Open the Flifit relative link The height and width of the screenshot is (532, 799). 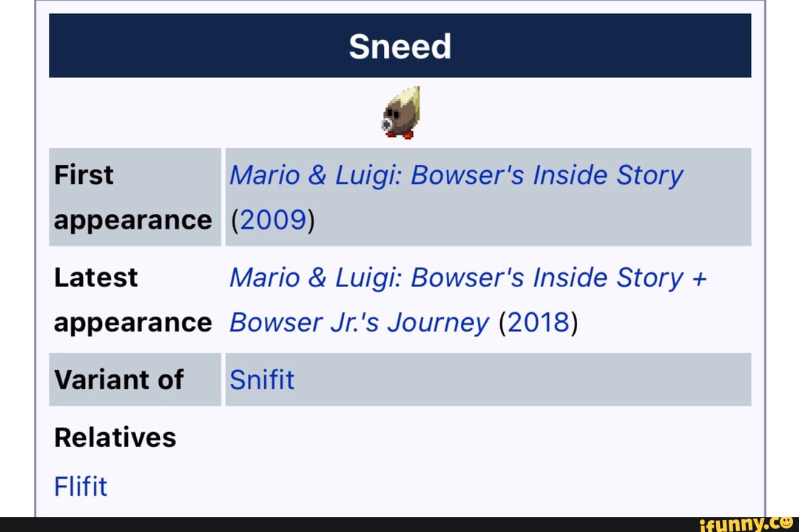[x=81, y=486]
